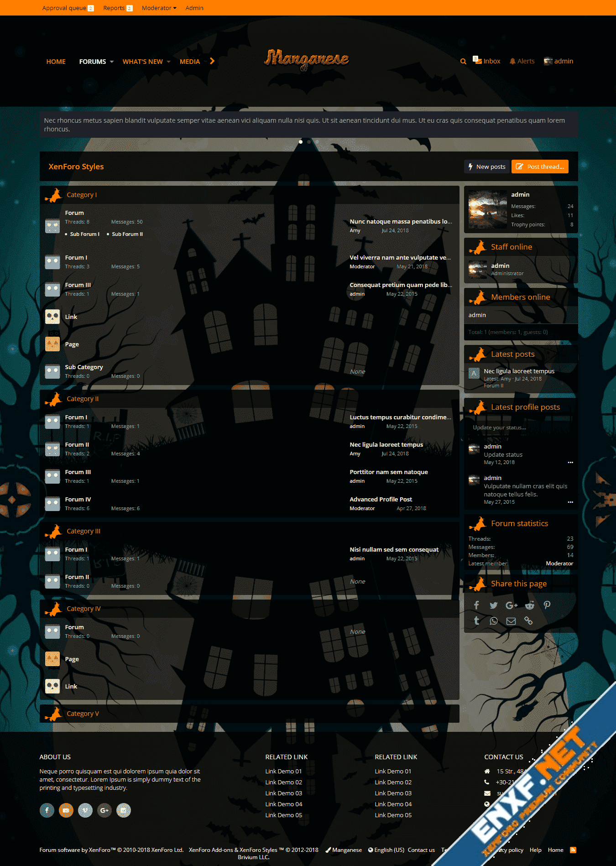Open the Media navigation tab

[190, 62]
